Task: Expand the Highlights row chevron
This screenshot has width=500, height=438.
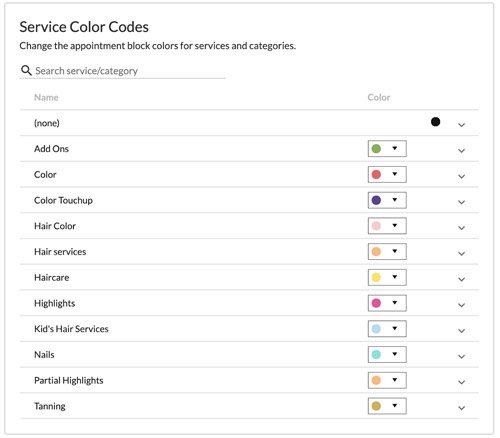Action: pyautogui.click(x=461, y=305)
